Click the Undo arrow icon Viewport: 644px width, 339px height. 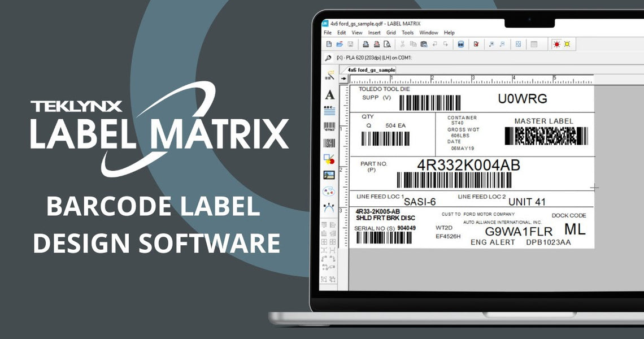(434, 44)
